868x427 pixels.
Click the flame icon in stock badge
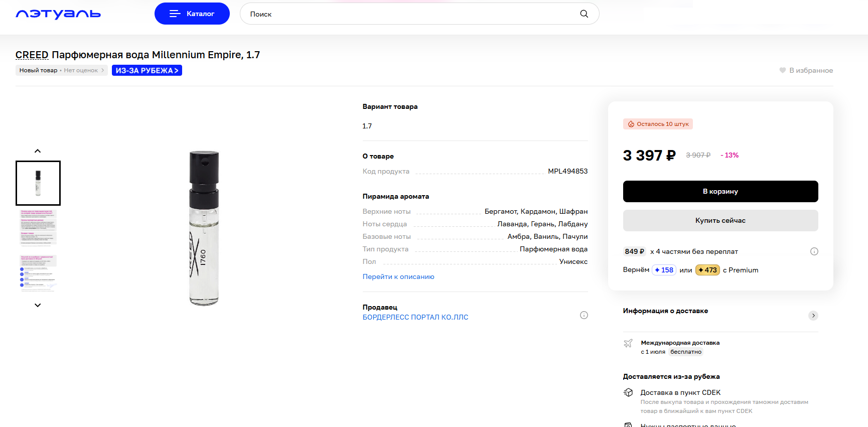(x=631, y=124)
